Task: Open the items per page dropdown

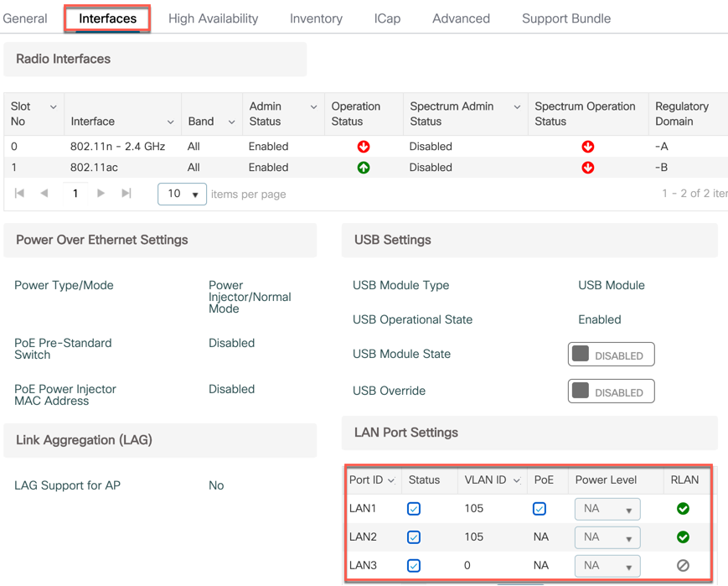Action: pos(182,194)
